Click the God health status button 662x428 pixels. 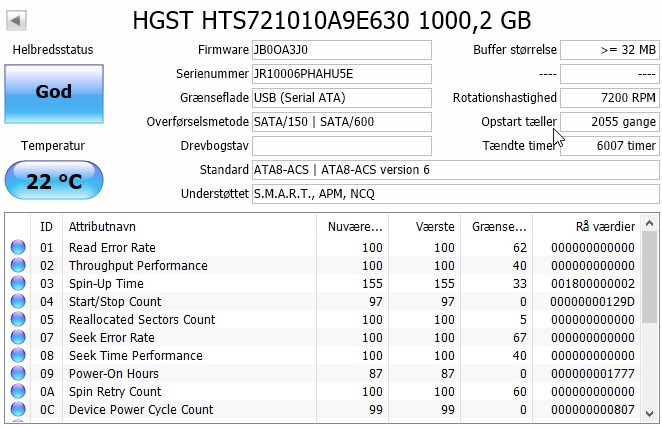[x=54, y=94]
